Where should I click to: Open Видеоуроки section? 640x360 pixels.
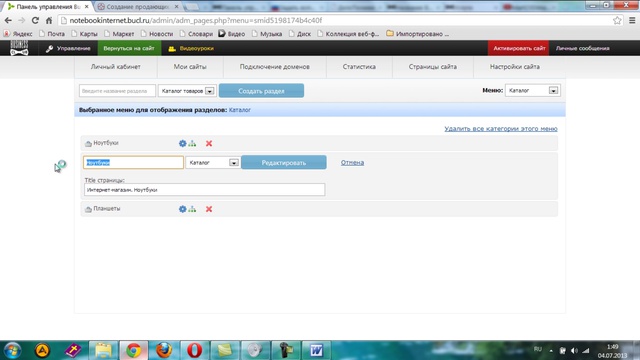191,48
